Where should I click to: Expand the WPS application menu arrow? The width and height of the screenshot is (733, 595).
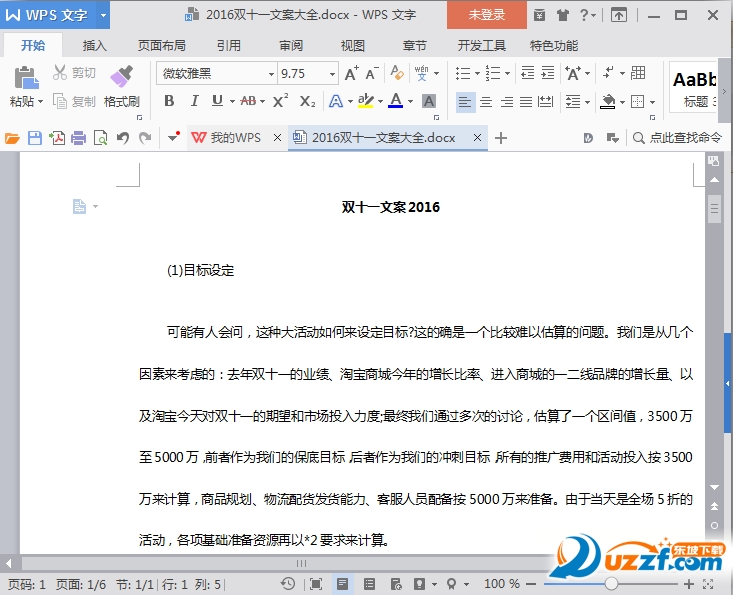tap(103, 15)
